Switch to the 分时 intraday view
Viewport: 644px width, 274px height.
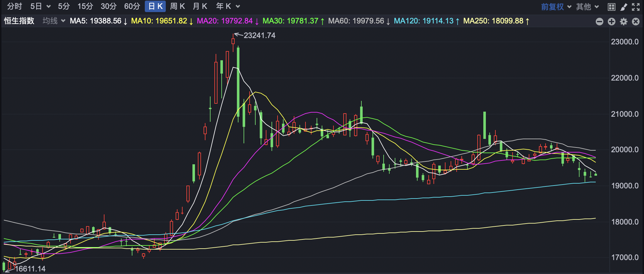point(15,6)
